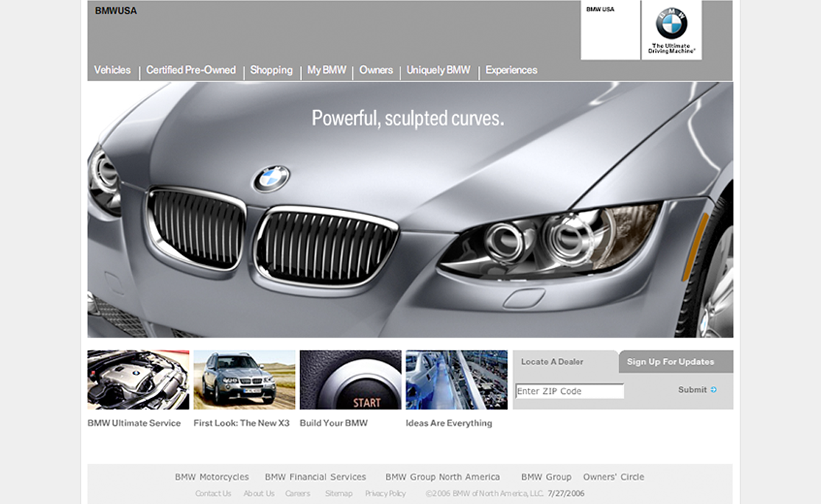Open the engine thumbnail for Ultimate Service
Viewport: 821px width, 504px height.
click(138, 380)
